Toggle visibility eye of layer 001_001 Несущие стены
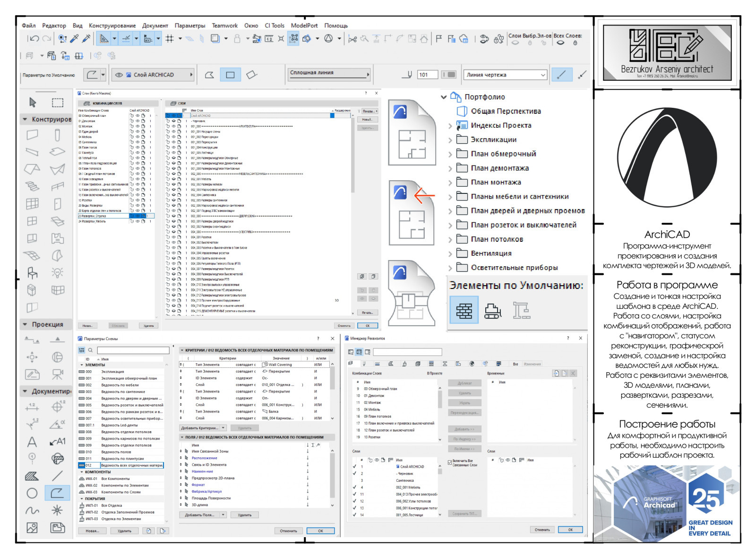 (173, 132)
